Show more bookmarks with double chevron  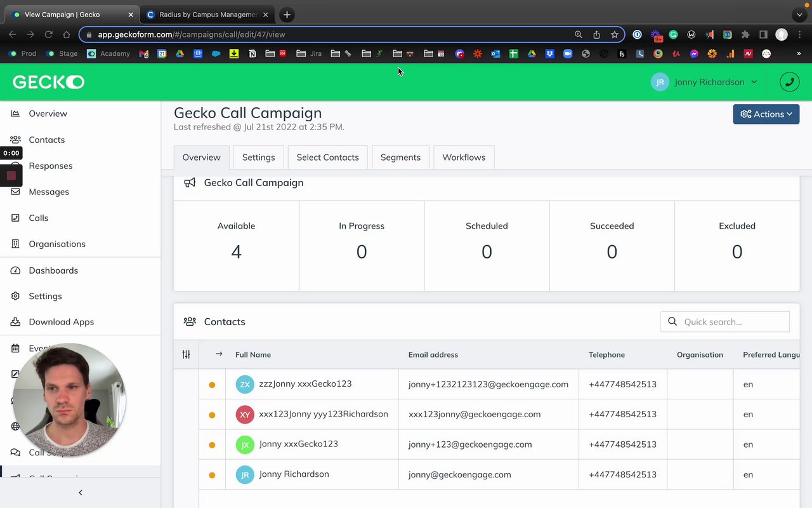click(799, 54)
